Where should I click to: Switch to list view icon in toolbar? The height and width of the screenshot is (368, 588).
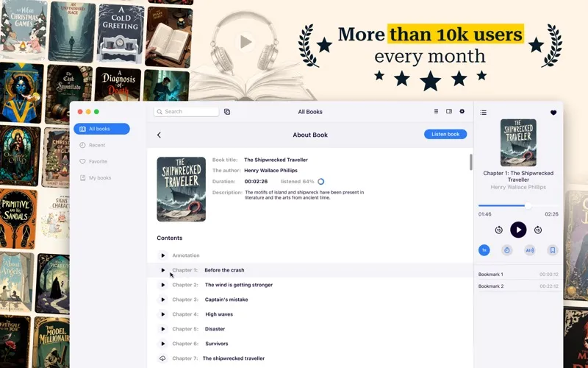(436, 111)
